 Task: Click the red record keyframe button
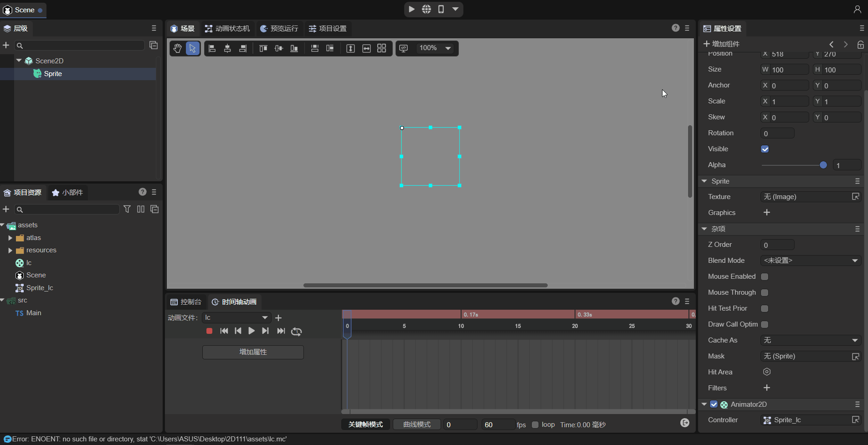(209, 331)
